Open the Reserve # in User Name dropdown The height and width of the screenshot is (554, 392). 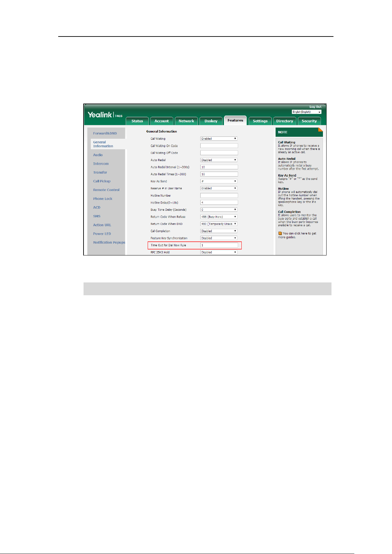[219, 188]
